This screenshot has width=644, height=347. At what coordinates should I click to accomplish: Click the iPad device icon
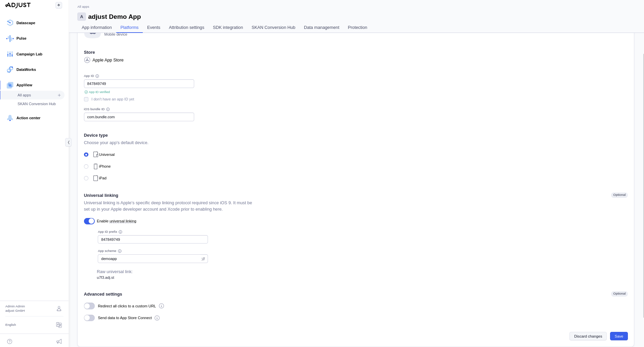pos(96,178)
